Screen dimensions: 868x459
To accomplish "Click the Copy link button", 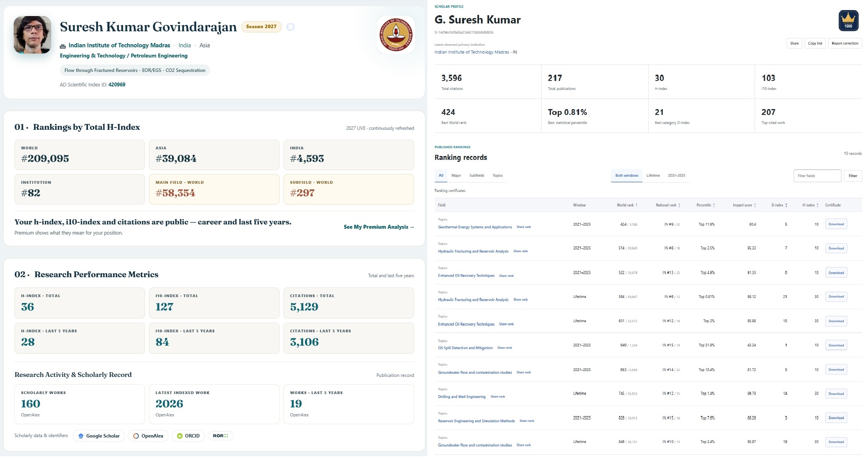I will click(x=815, y=43).
